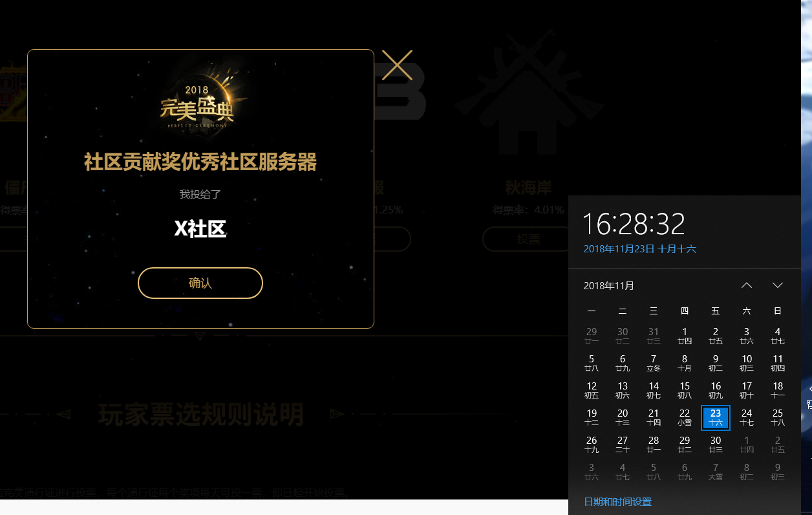This screenshot has height=515, width=812.
Task: Select today's date 23 in calendar
Action: (x=716, y=417)
